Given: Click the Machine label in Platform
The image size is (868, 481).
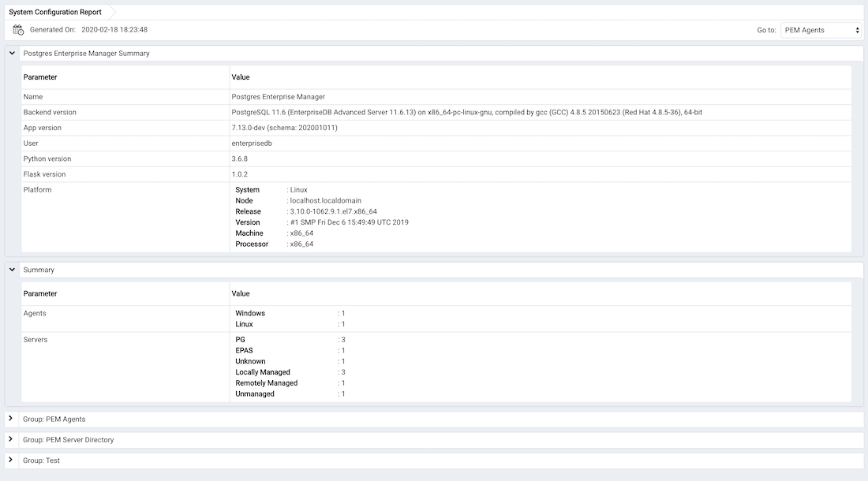Looking at the screenshot, I should [249, 233].
